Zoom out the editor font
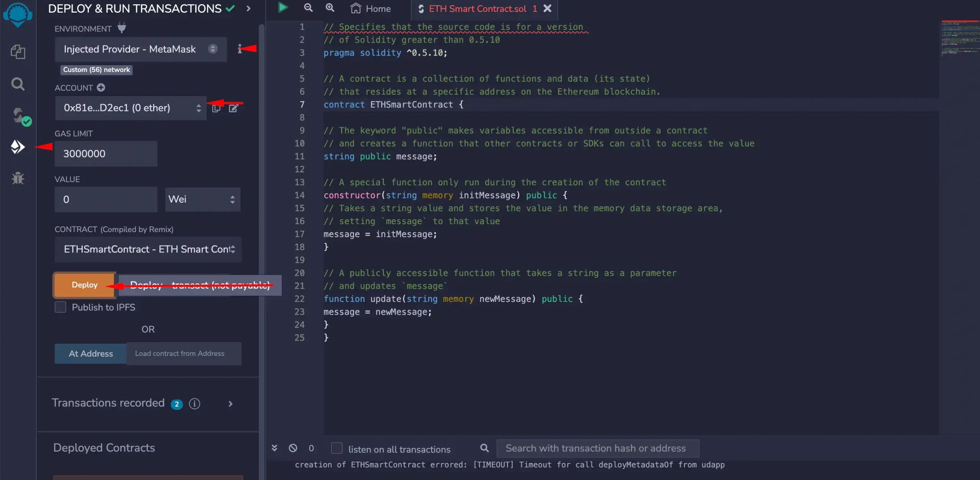980x480 pixels. tap(308, 8)
